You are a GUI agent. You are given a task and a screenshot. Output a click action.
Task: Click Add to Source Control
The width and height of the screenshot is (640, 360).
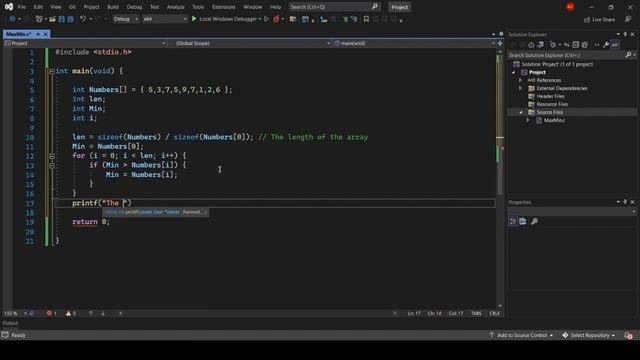[521, 335]
